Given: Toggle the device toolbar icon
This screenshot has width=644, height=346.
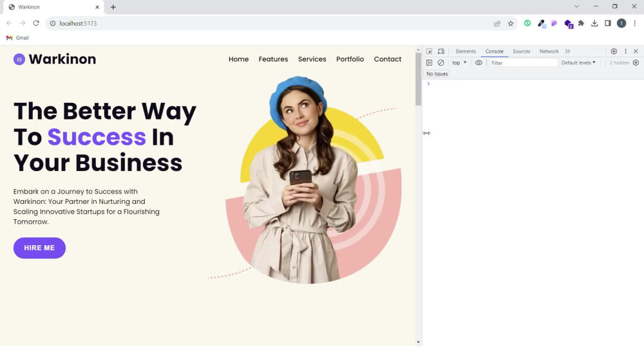Looking at the screenshot, I should [x=440, y=51].
